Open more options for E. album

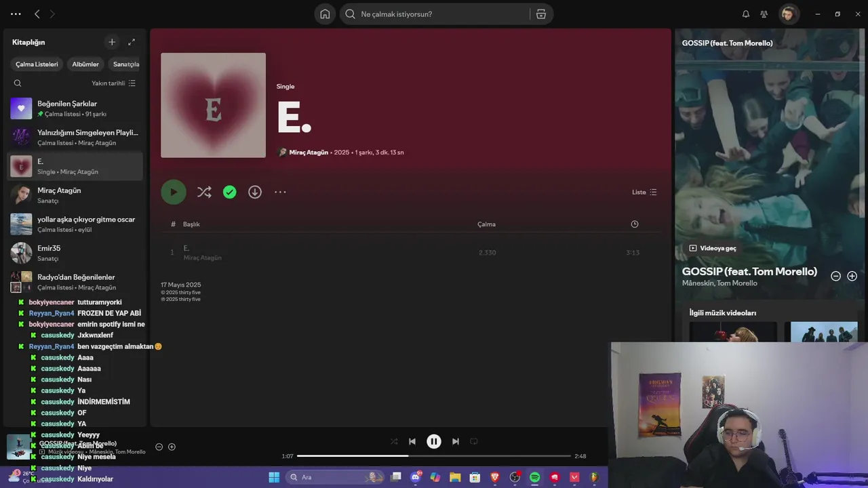coord(280,192)
